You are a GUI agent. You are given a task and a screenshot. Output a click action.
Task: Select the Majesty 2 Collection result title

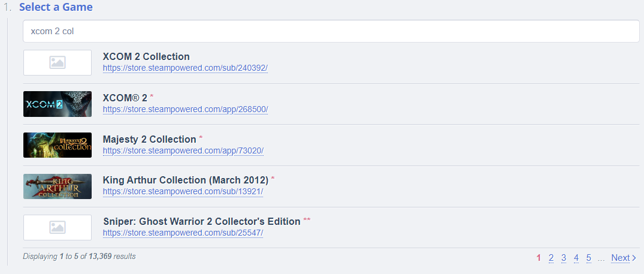(x=150, y=139)
